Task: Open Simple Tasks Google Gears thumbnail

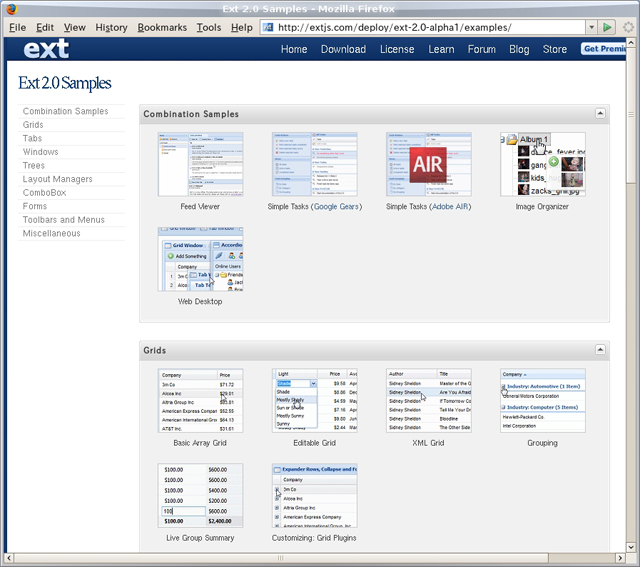Action: (x=315, y=164)
